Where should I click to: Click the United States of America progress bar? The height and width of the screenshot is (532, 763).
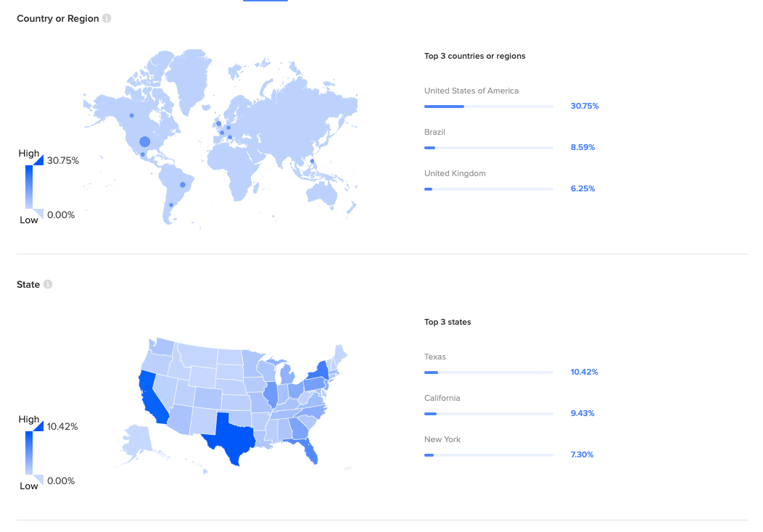(x=488, y=107)
